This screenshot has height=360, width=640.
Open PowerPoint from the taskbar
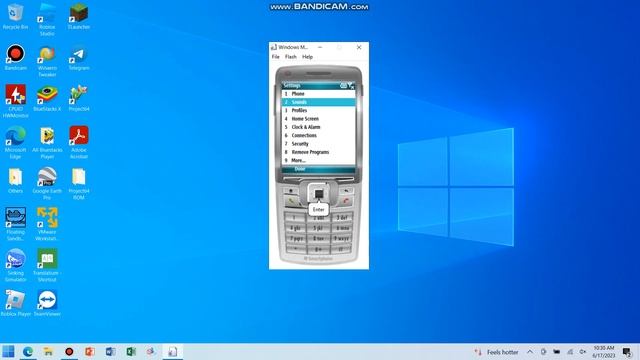pos(90,351)
